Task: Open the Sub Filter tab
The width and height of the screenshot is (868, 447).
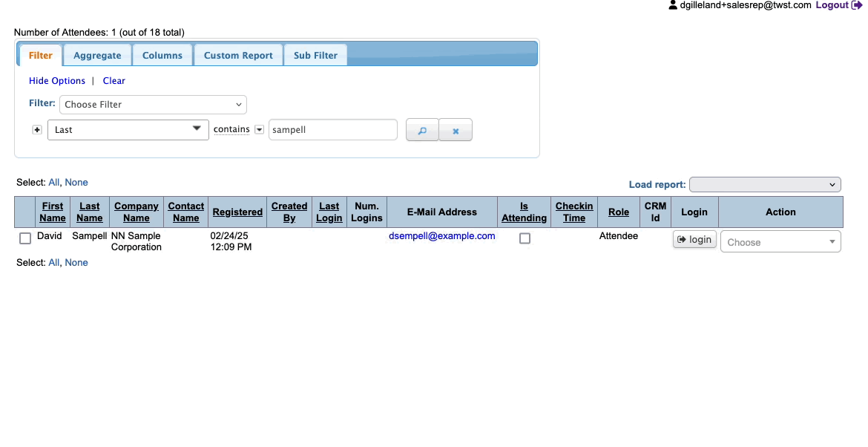Action: tap(315, 56)
